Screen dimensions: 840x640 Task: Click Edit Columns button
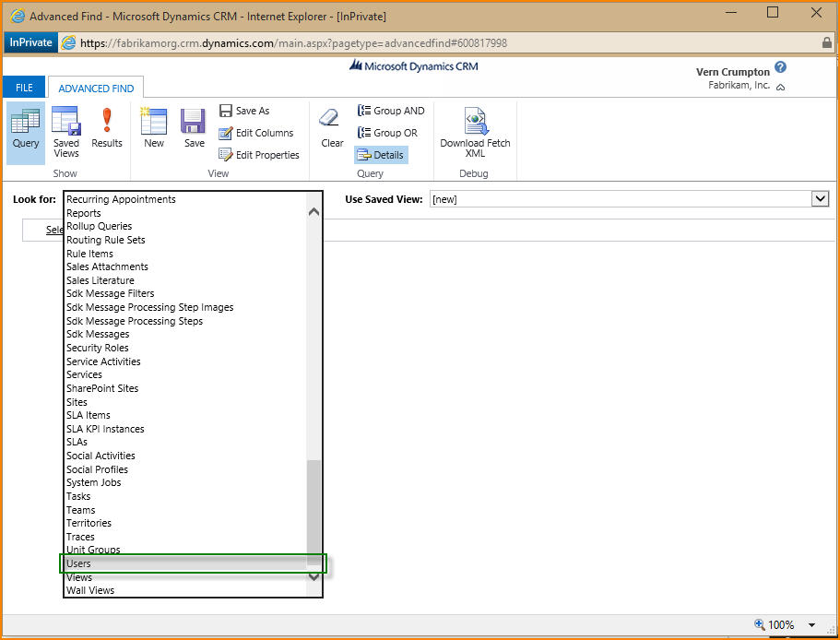coord(256,133)
